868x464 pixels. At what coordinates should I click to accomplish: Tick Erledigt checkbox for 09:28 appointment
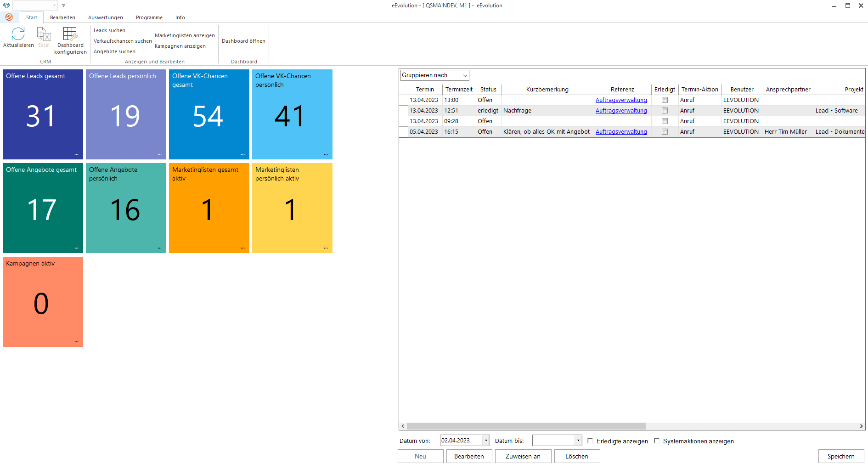pos(665,121)
